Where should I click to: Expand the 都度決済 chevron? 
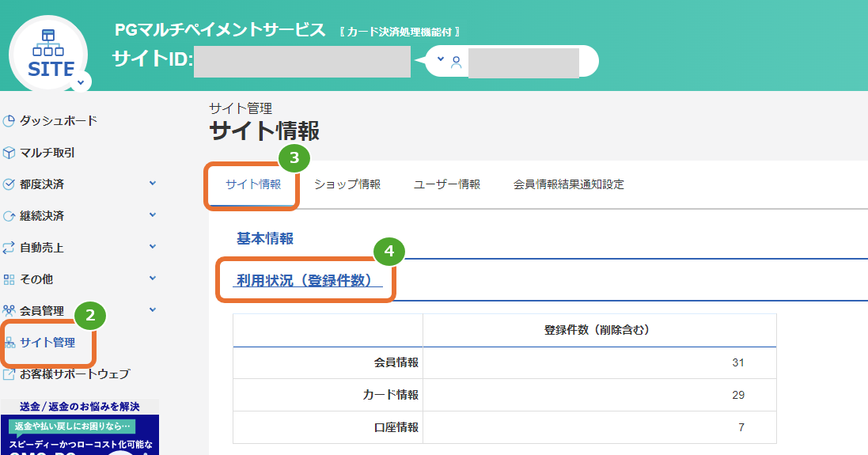(153, 184)
